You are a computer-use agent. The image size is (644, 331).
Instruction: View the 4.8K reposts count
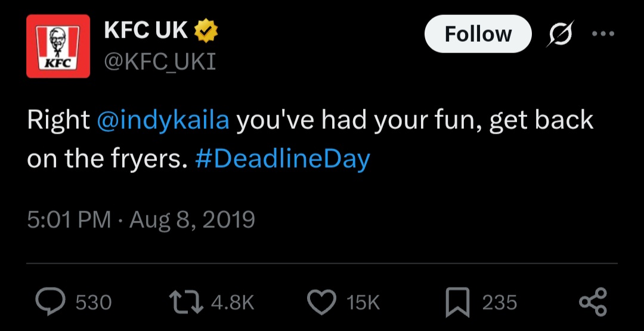[x=233, y=303]
